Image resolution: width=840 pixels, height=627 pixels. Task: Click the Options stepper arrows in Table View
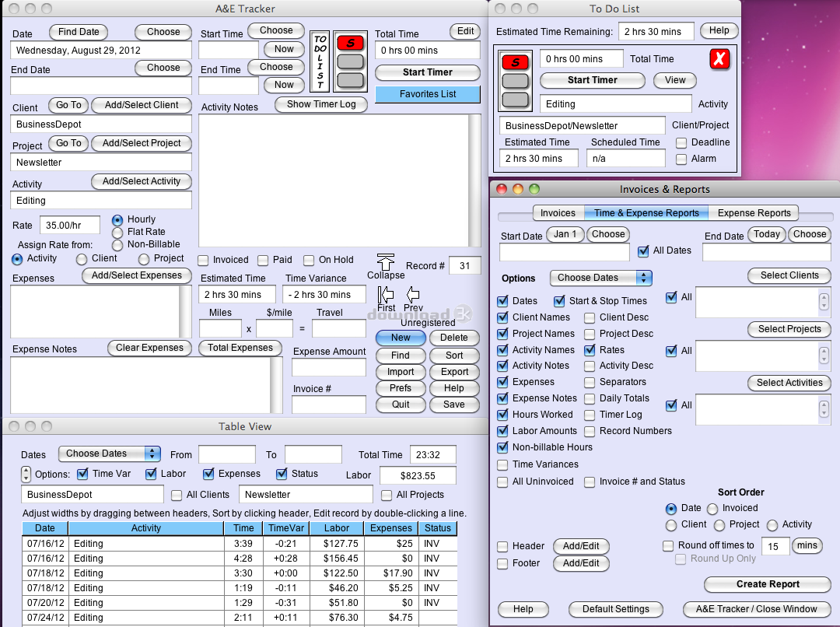26,474
